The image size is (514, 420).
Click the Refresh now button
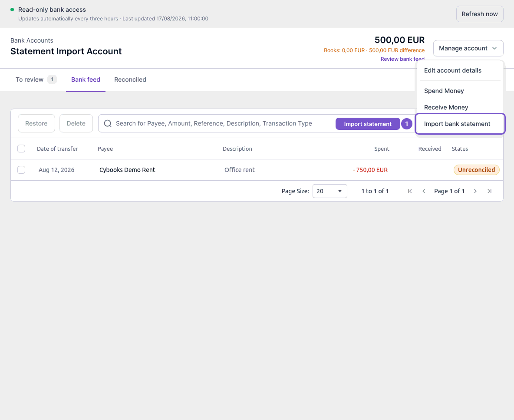click(x=480, y=14)
